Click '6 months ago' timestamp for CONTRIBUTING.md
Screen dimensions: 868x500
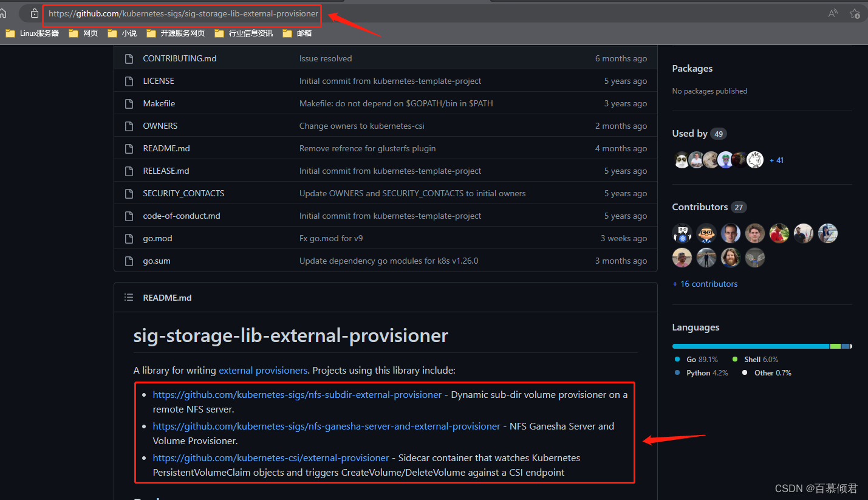point(621,58)
